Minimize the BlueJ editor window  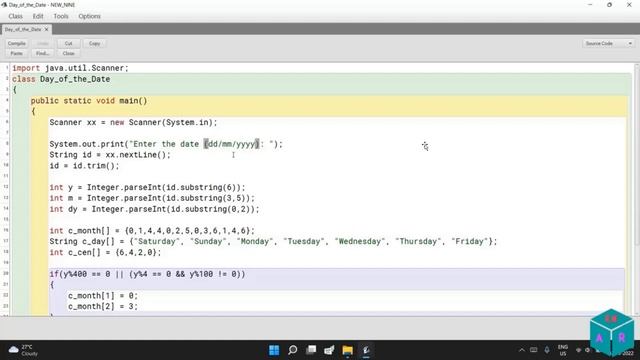point(590,5)
